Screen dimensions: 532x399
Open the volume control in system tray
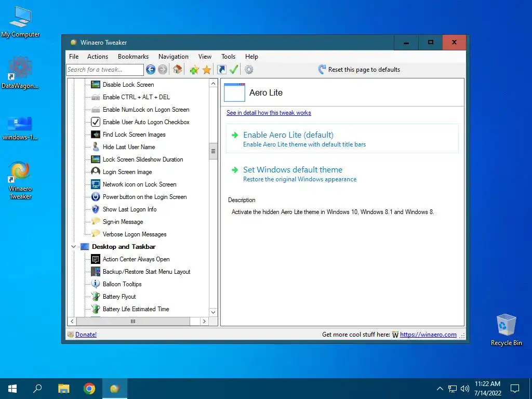point(465,389)
